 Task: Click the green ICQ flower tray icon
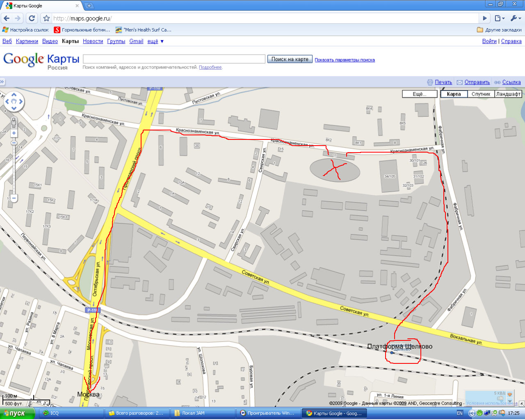pyautogui.click(x=479, y=413)
